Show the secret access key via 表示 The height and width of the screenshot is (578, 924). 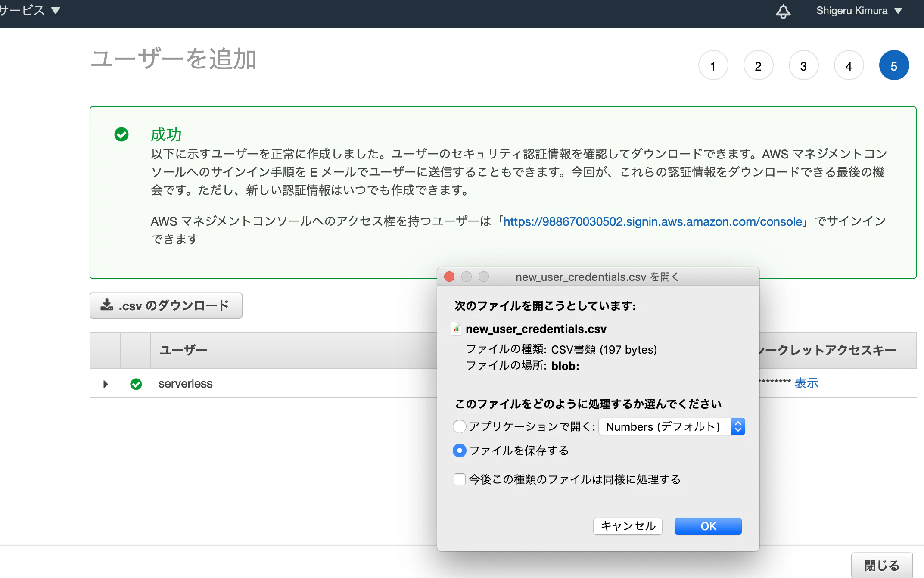point(806,383)
